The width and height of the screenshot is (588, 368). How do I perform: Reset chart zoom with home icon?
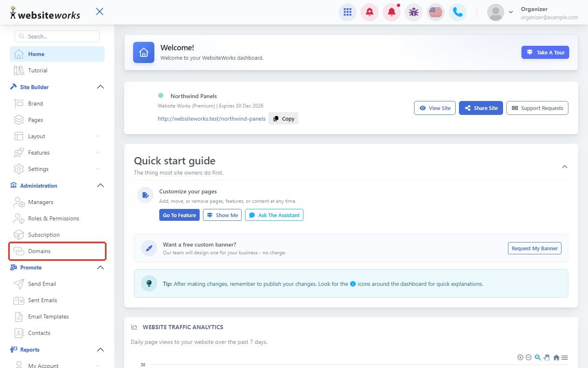tap(556, 357)
